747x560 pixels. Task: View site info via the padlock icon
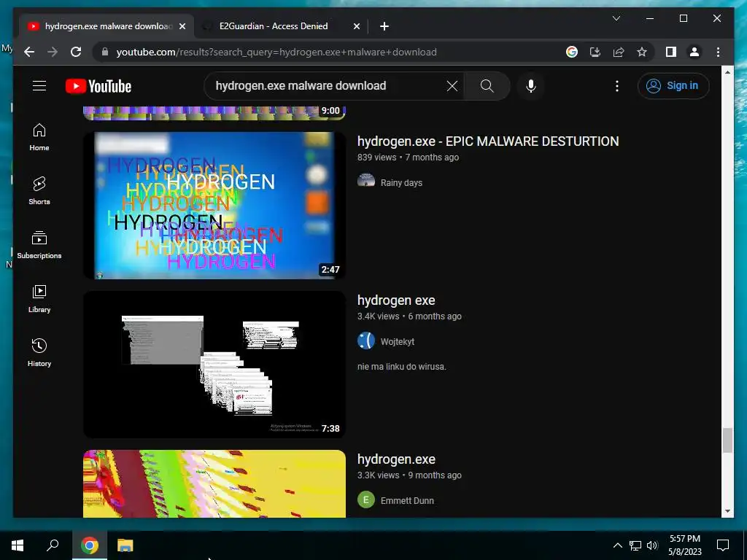tap(105, 52)
